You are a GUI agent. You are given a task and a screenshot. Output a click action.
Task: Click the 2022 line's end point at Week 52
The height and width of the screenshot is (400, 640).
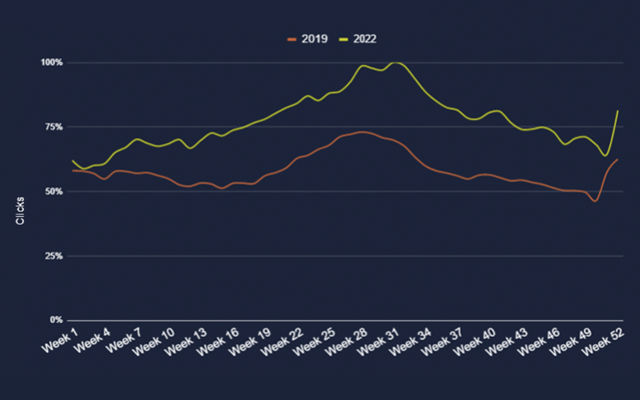pyautogui.click(x=618, y=111)
